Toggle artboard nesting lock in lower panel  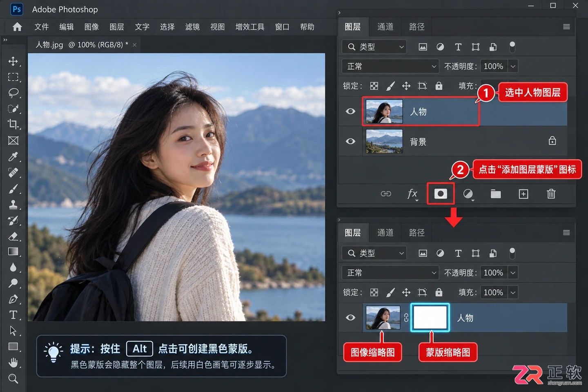tap(422, 292)
